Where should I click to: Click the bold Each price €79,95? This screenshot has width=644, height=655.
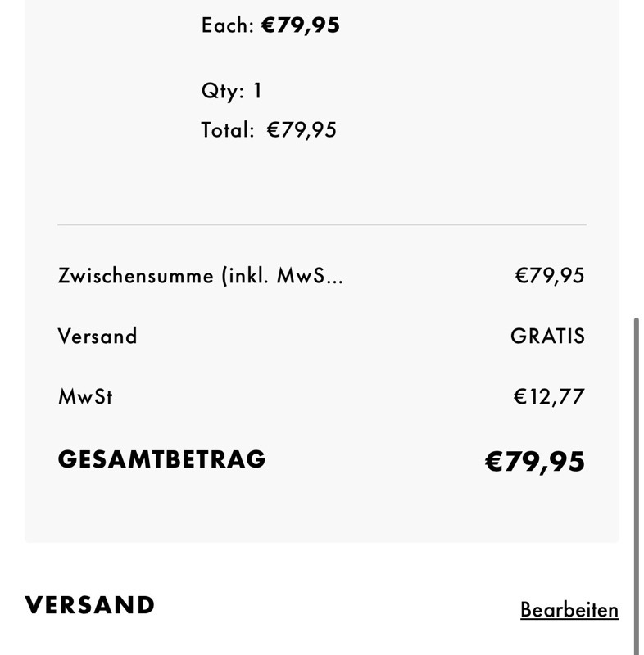coord(300,25)
